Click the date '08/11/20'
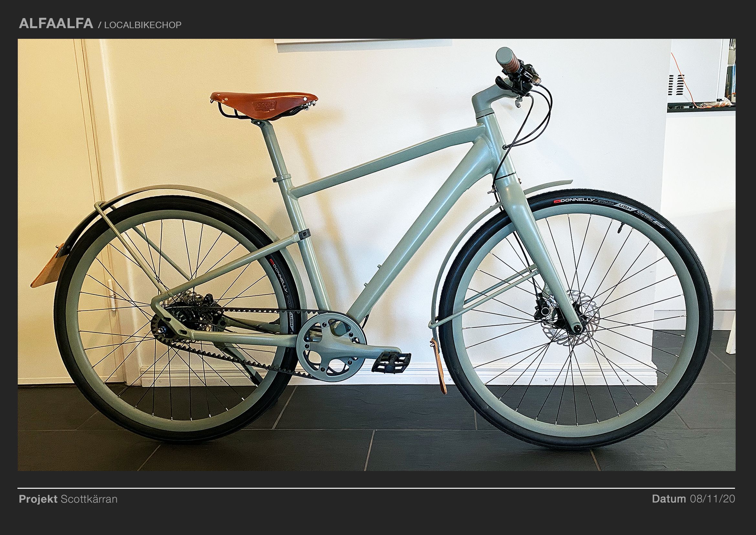Screen dimensions: 756x535 click(713, 499)
